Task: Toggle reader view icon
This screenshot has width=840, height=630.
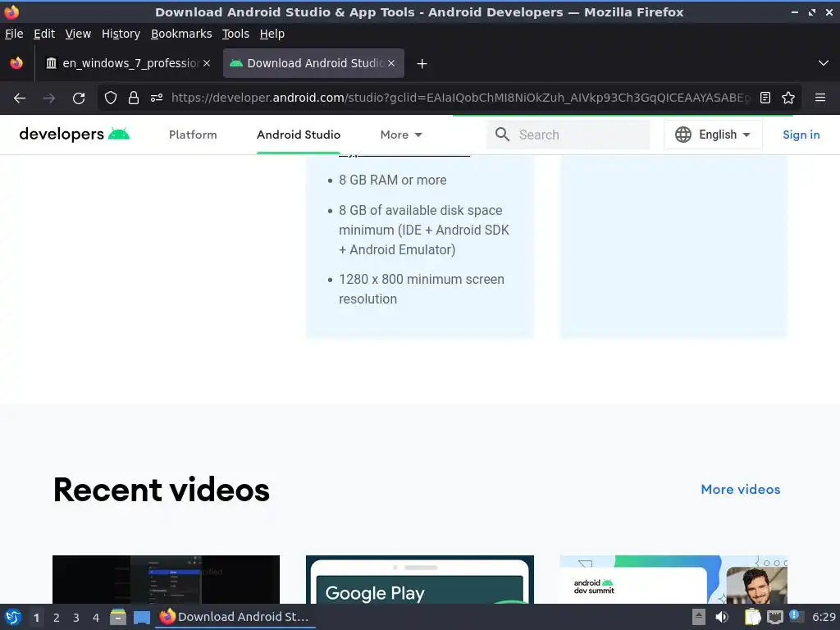Action: (765, 98)
